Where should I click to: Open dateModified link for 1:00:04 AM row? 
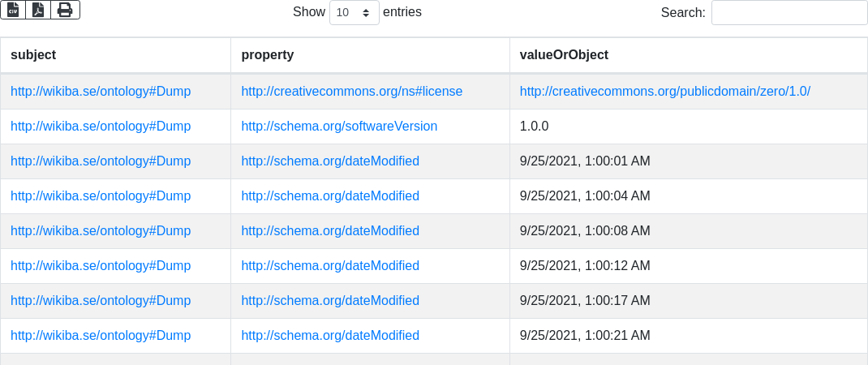point(330,196)
